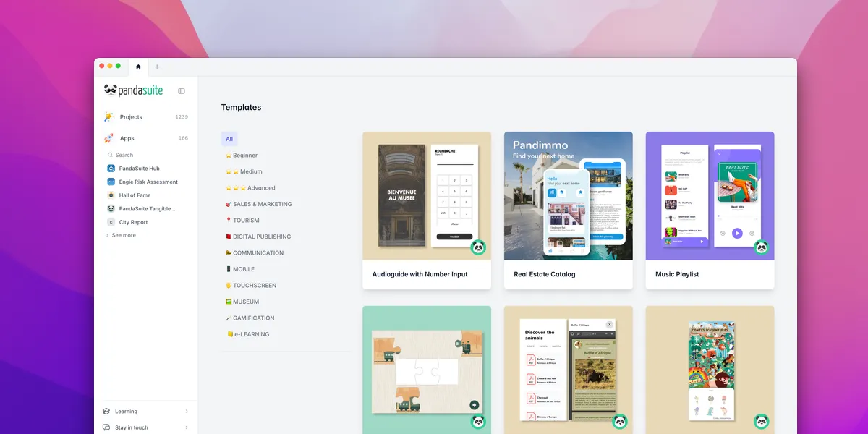Click panda badge on Contes d'aventures template
The height and width of the screenshot is (434, 868).
762,422
